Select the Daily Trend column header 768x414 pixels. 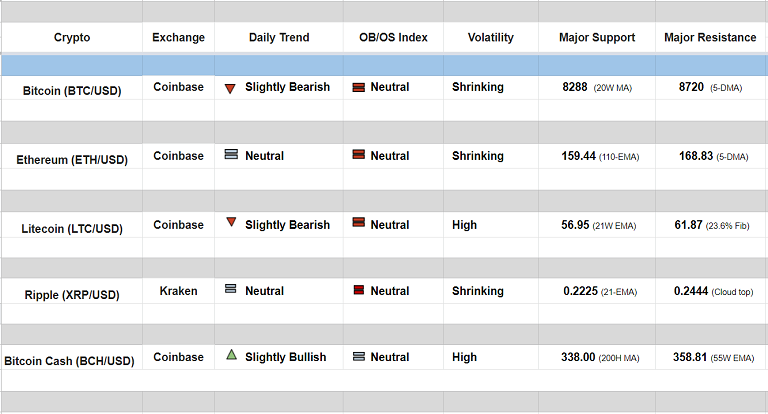click(279, 38)
